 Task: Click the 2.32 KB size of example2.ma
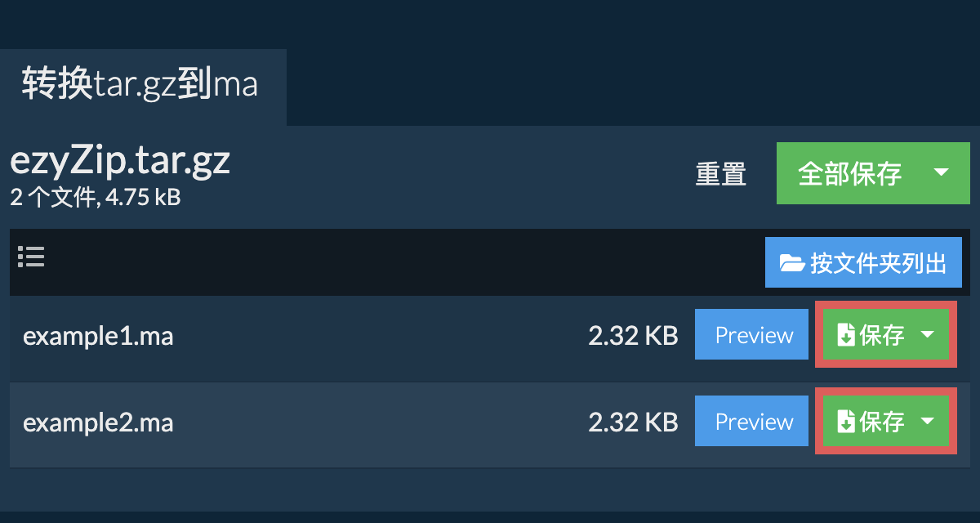point(633,422)
